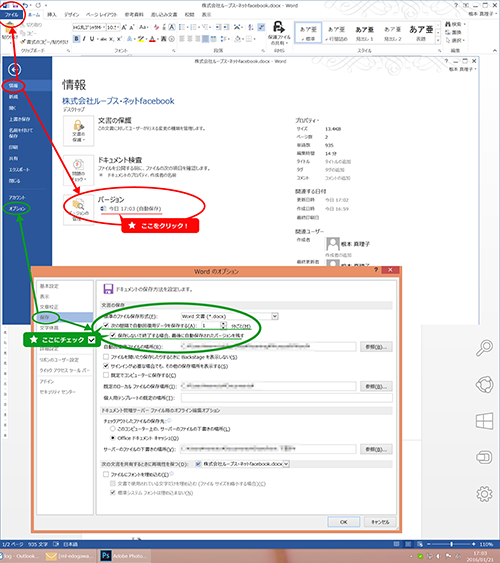The image size is (500, 563).
Task: Click the 個人用テンプレートの既定の場所 input field
Action: click(286, 398)
